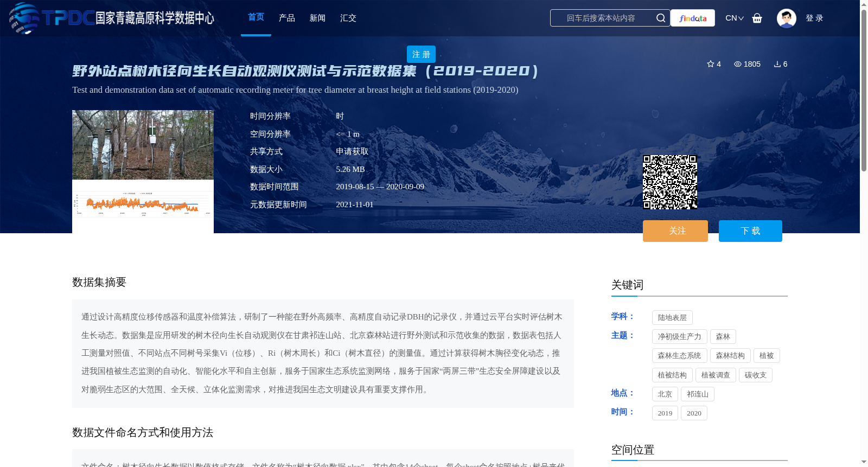Click the user avatar icon
This screenshot has height=467, width=868.
tap(786, 18)
